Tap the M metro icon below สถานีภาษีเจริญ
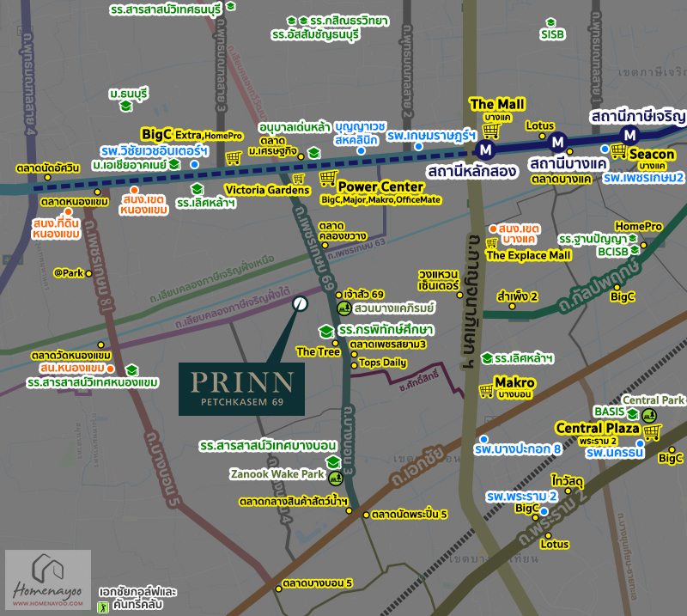 point(629,135)
